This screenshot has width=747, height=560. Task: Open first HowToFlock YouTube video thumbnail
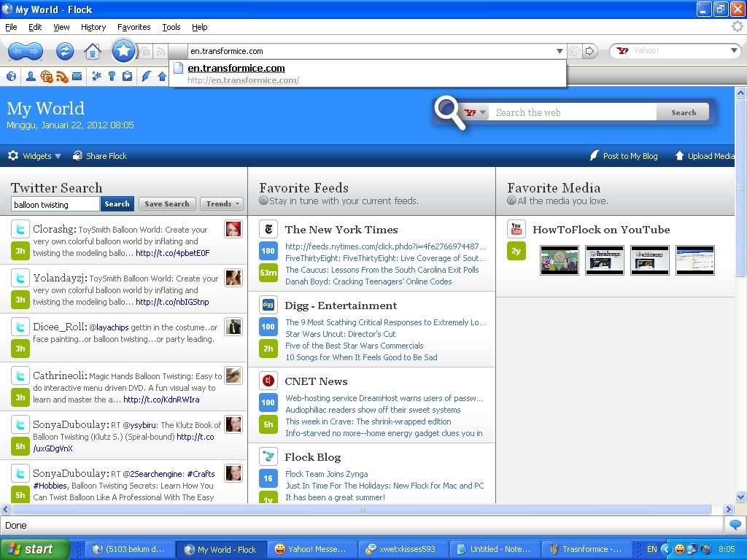(560, 260)
